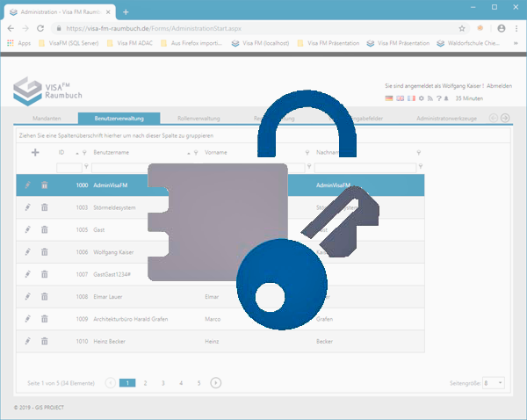The image size is (527, 420).
Task: Edit the Heinz Becker user row
Action: (x=28, y=341)
